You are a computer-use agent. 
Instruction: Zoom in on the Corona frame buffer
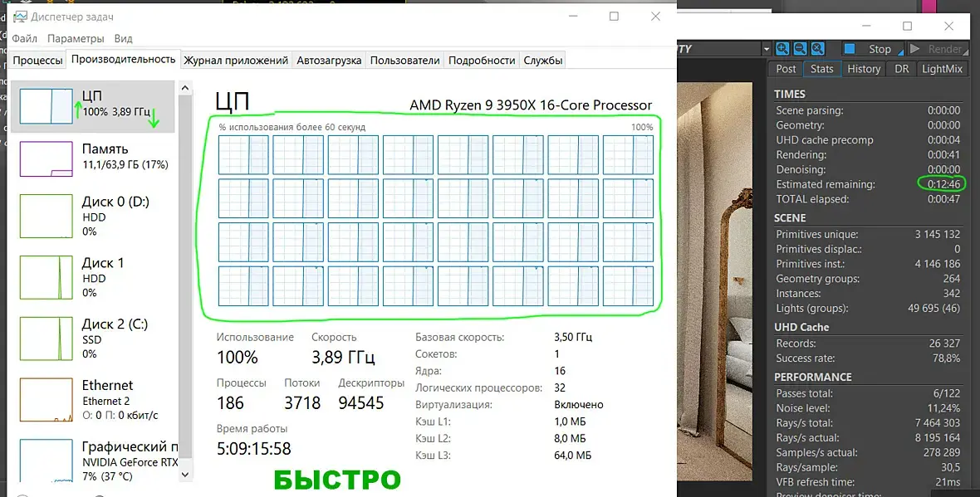pyautogui.click(x=782, y=49)
